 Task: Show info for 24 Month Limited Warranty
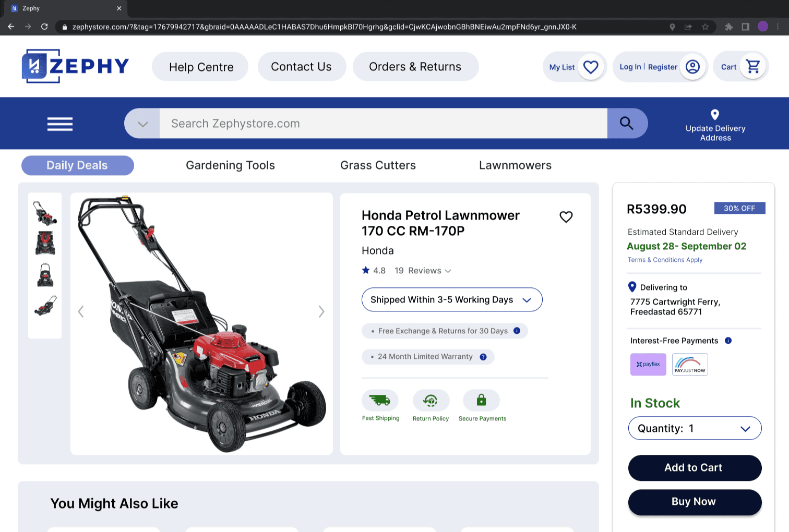(483, 357)
